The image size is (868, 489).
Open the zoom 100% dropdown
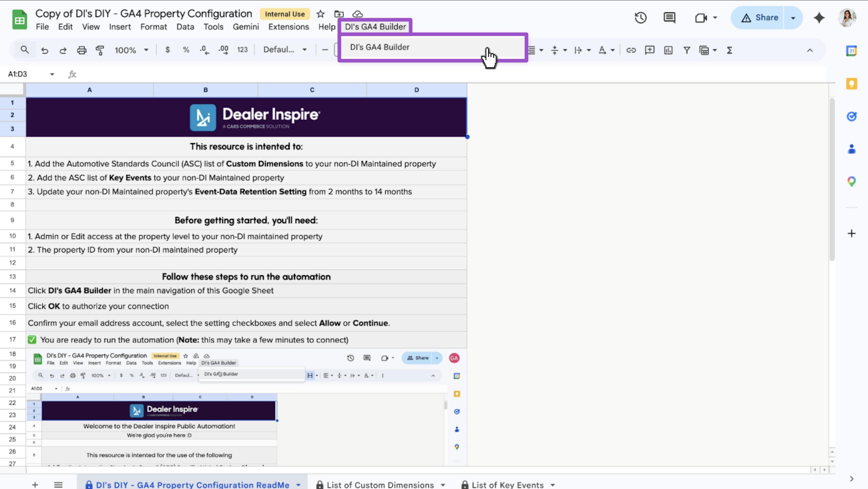click(131, 50)
